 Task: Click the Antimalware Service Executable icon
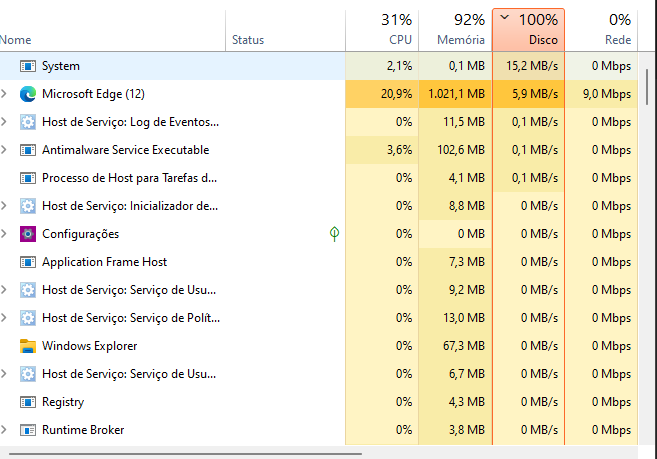(x=28, y=150)
